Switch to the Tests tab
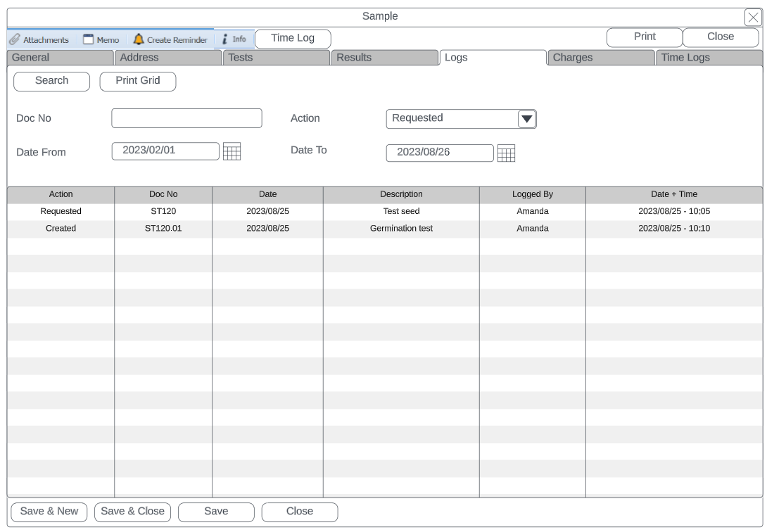The width and height of the screenshot is (767, 532). (276, 58)
